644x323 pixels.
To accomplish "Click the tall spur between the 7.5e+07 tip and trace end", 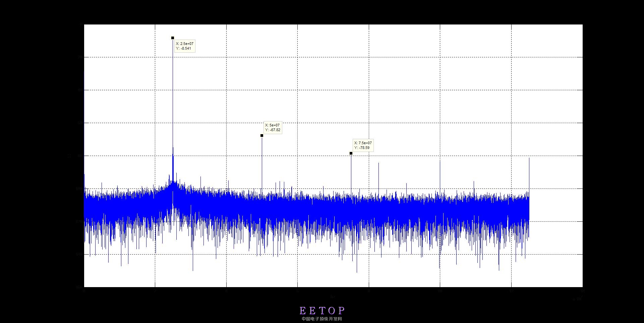I will (x=440, y=176).
